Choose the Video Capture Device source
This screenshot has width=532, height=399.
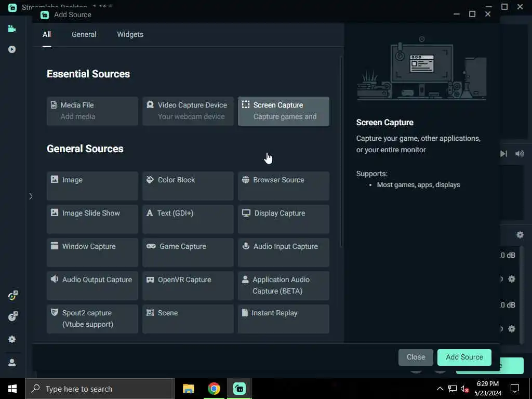click(x=188, y=111)
